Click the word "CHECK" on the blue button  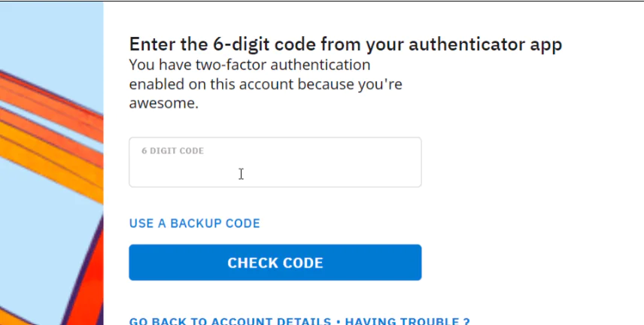[x=250, y=263]
